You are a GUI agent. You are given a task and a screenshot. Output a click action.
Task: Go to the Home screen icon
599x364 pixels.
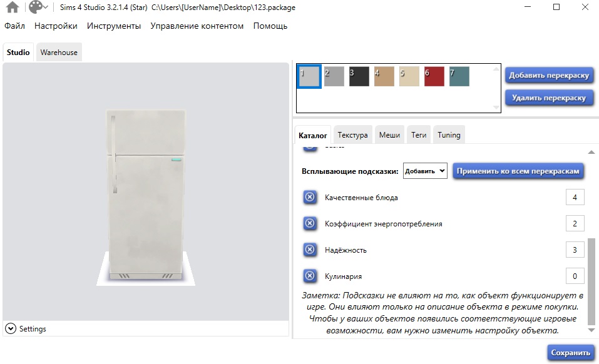[x=13, y=8]
